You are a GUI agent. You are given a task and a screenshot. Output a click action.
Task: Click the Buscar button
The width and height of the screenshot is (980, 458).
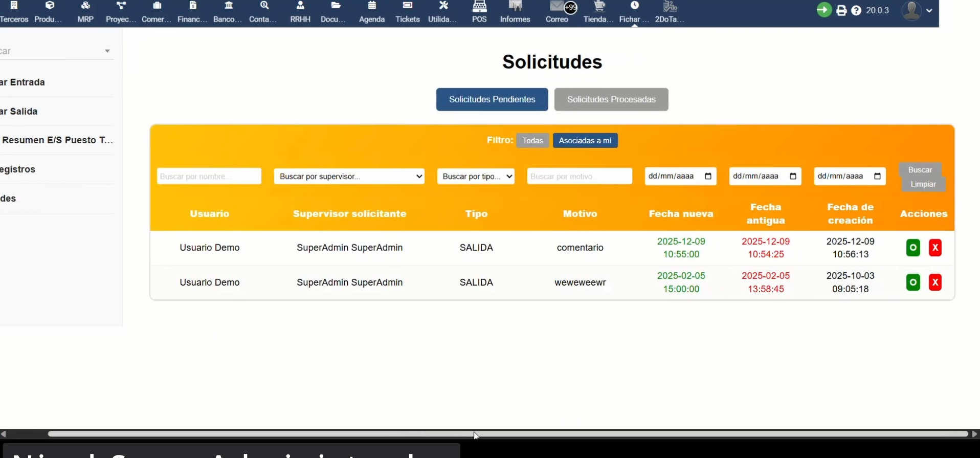[920, 170]
